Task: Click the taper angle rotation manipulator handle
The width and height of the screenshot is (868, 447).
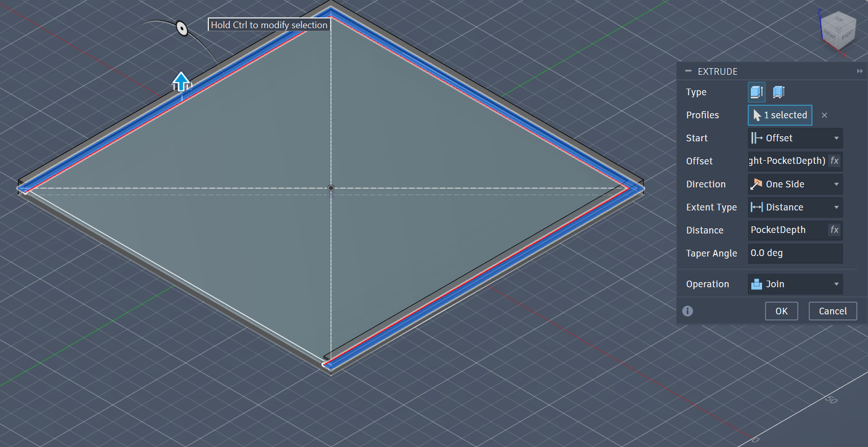Action: point(182,28)
